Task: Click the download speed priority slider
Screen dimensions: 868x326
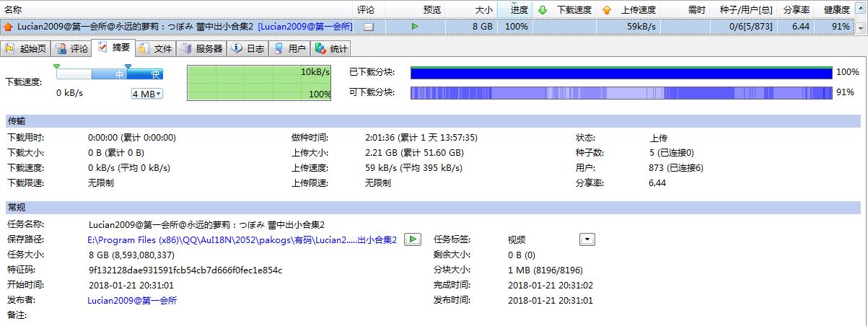Action: tap(110, 74)
